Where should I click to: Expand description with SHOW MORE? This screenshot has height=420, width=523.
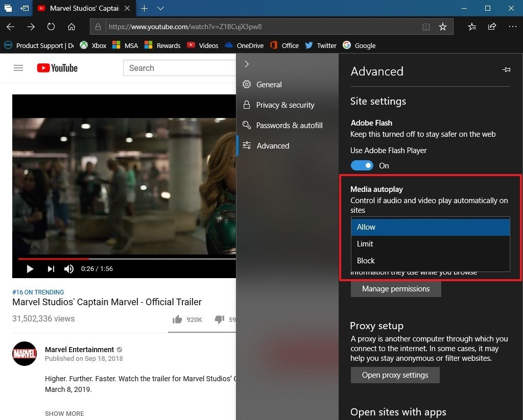(x=64, y=414)
